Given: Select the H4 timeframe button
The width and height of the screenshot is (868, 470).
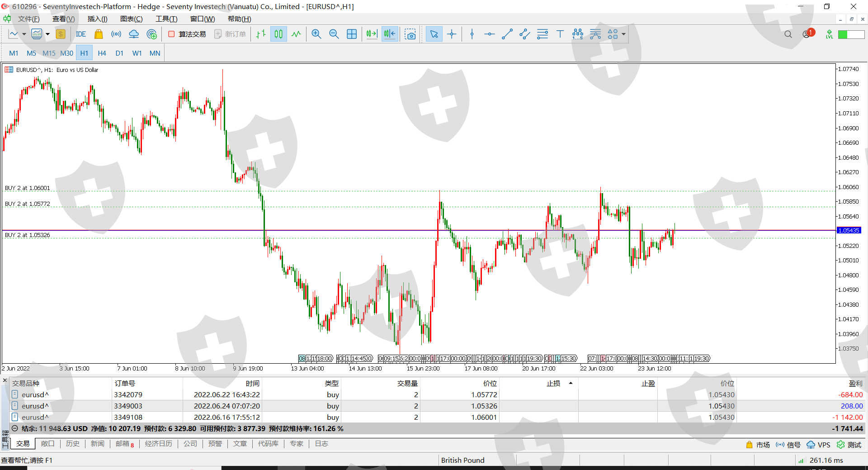Looking at the screenshot, I should 102,53.
